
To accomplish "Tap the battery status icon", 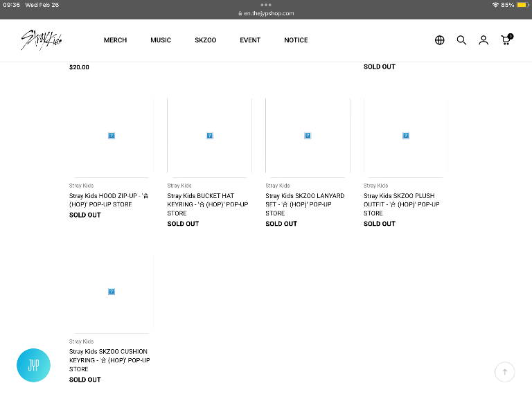I will [522, 5].
